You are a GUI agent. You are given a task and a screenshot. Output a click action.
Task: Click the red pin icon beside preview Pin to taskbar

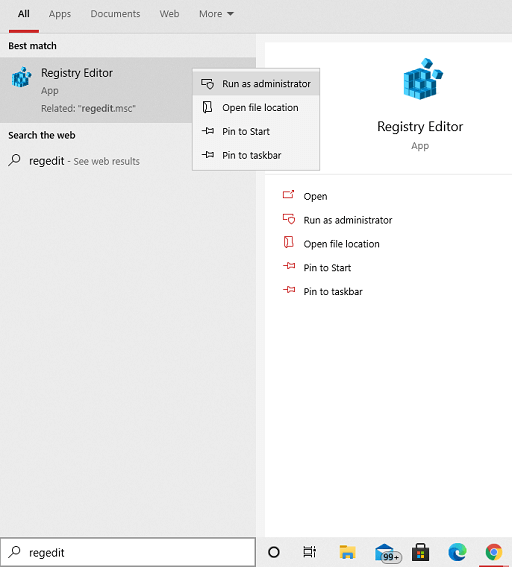pos(289,290)
